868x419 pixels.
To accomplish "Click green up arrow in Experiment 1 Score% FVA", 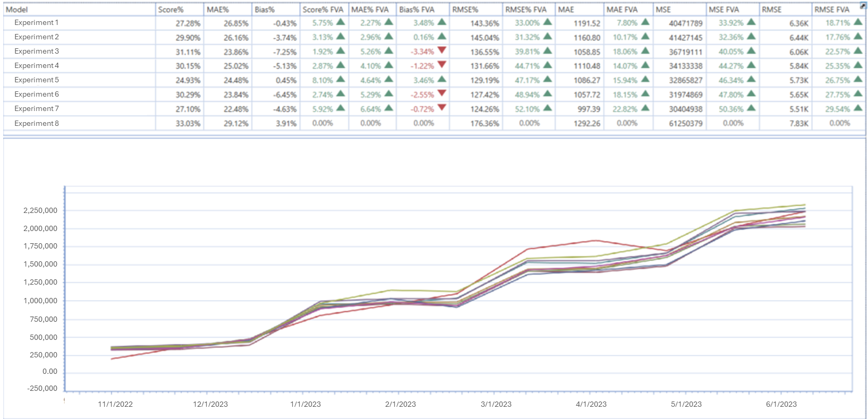I will point(341,22).
